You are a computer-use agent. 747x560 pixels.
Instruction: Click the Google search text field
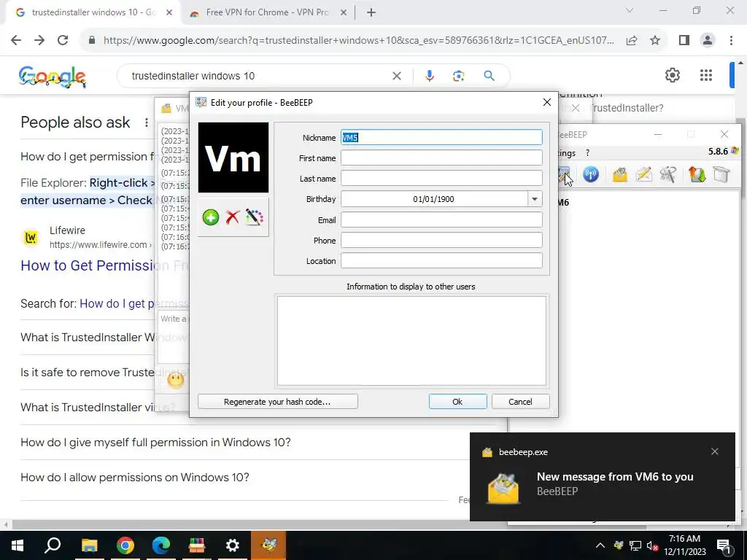pyautogui.click(x=258, y=76)
